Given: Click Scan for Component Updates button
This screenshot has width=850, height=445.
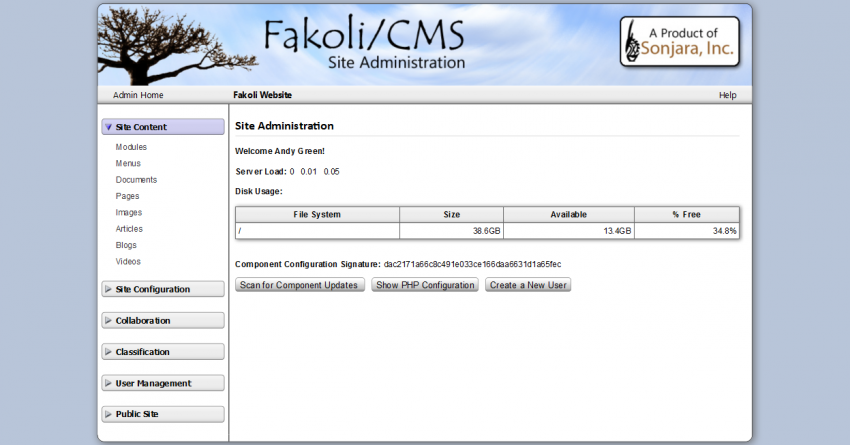Looking at the screenshot, I should point(299,285).
